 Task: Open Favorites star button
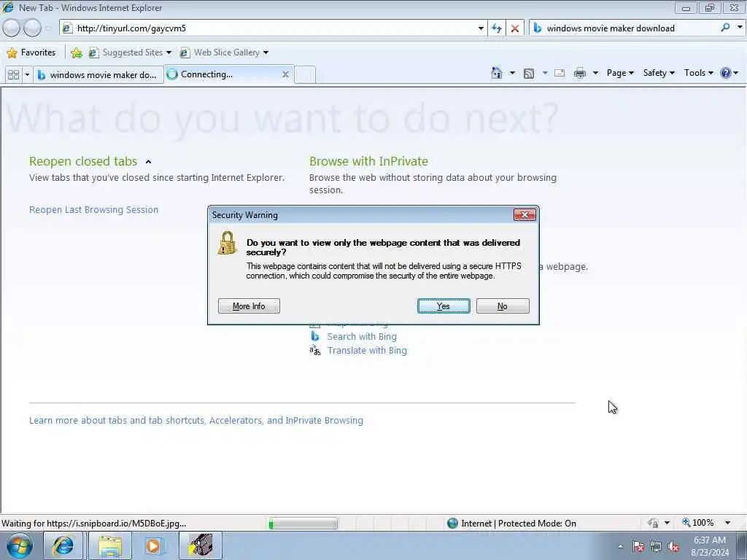coord(31,52)
